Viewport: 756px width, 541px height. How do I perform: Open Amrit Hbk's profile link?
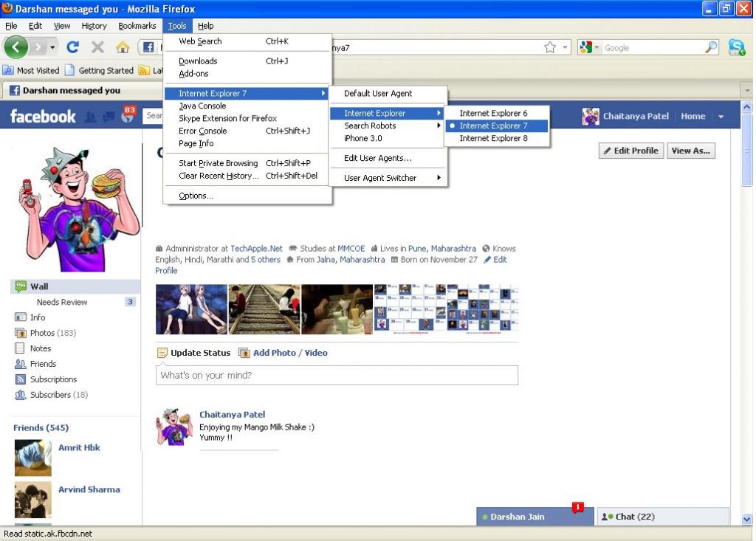(x=79, y=448)
